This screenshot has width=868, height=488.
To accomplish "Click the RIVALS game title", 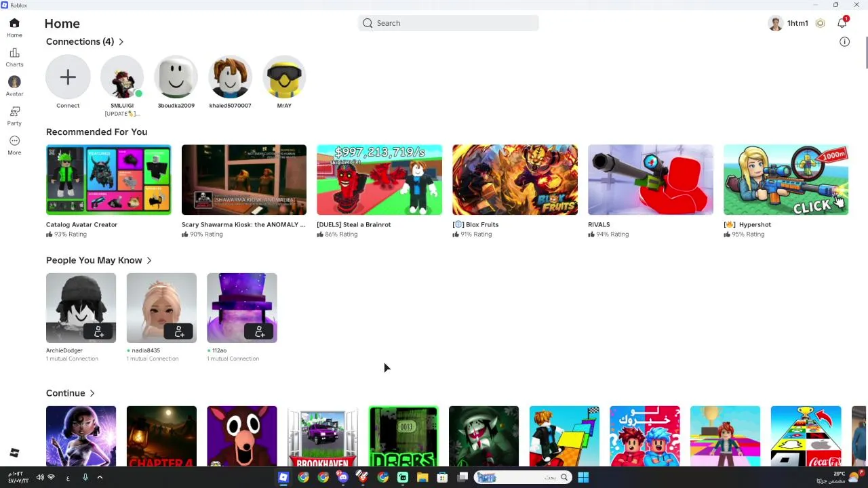I will tap(599, 224).
